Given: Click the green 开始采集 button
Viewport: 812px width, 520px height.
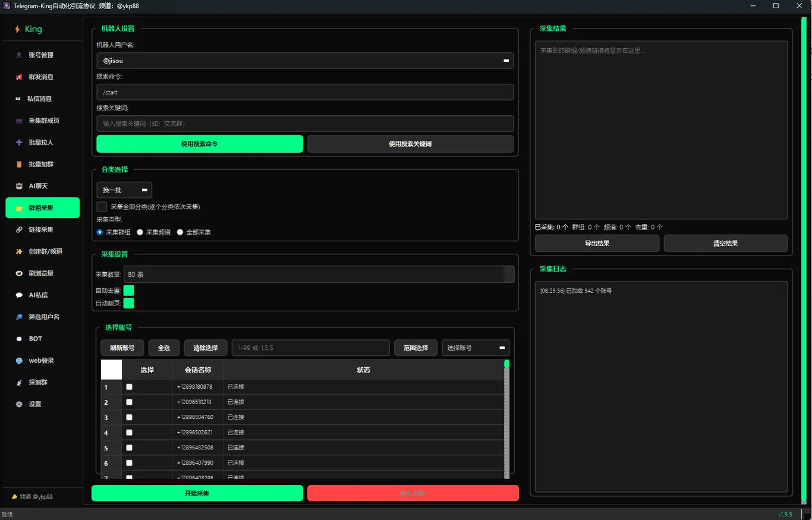Looking at the screenshot, I should tap(197, 493).
